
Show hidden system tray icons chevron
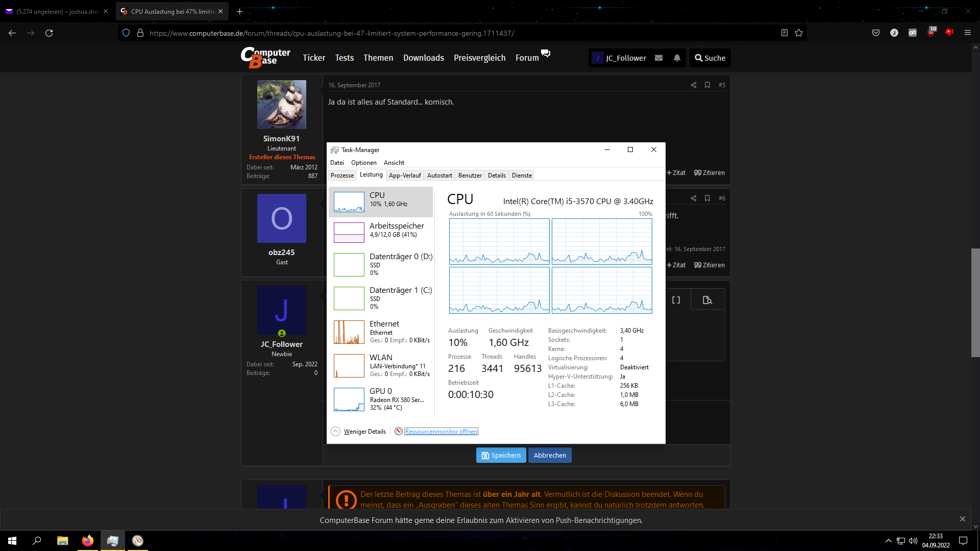click(888, 541)
